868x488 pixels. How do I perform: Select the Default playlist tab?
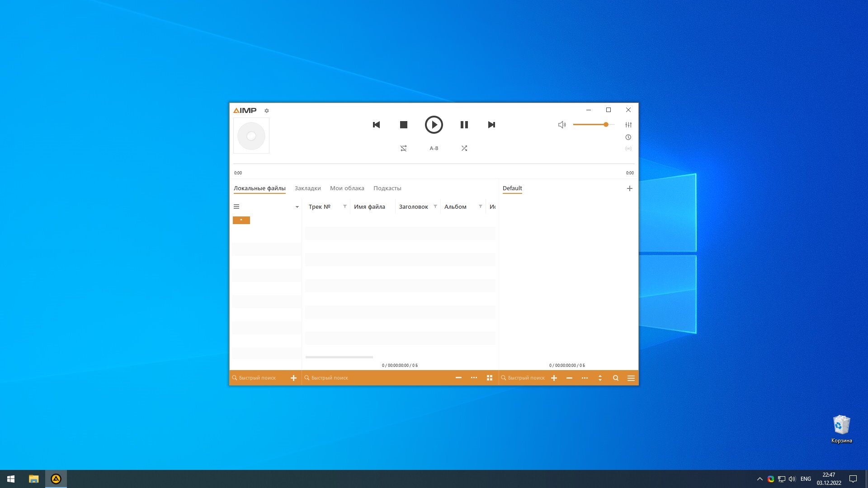(512, 188)
